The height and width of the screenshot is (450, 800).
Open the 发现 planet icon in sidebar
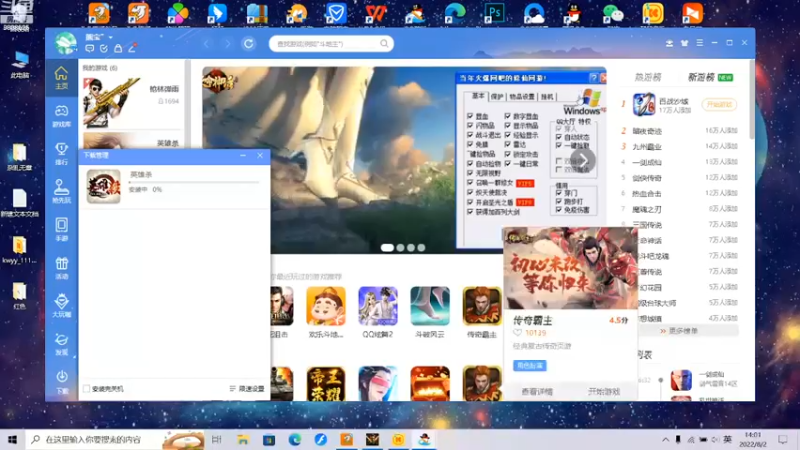click(61, 343)
